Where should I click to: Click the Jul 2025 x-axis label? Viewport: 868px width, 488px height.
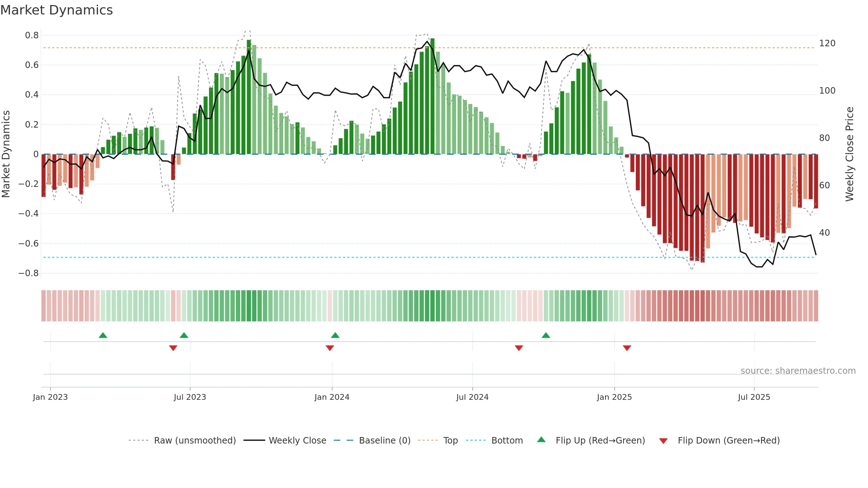(754, 397)
